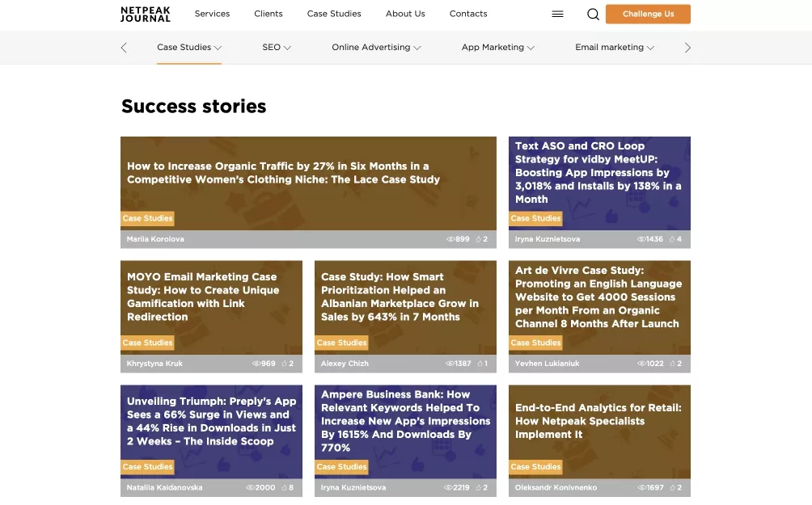The width and height of the screenshot is (812, 505).
Task: Open the vidby MeetUP ASO article
Action: pos(598,172)
